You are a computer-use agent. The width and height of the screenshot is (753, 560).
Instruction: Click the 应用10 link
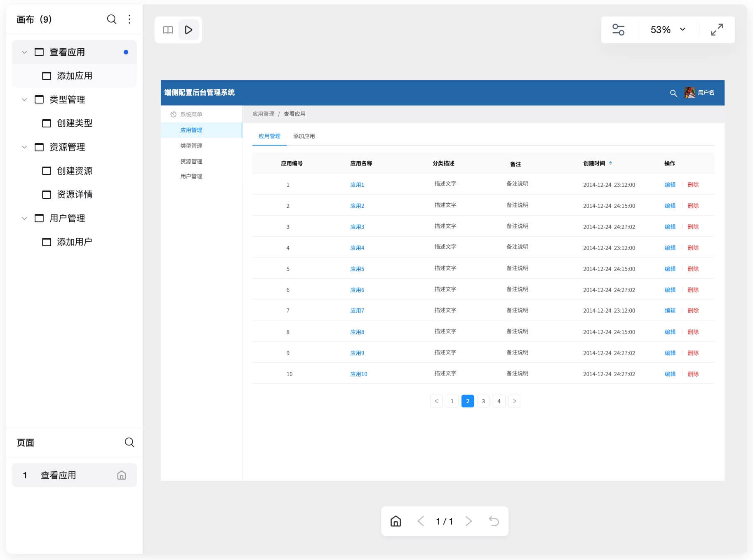click(359, 374)
